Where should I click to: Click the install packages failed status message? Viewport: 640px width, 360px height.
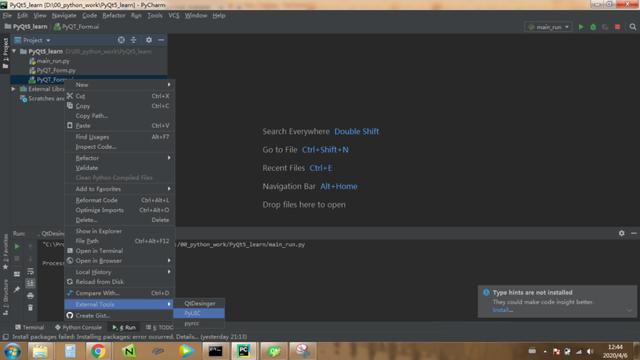(129, 337)
